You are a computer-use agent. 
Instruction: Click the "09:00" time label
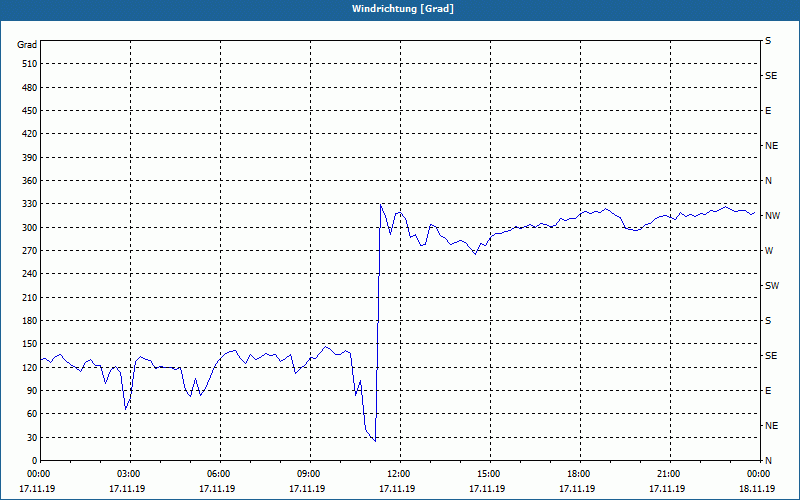309,474
